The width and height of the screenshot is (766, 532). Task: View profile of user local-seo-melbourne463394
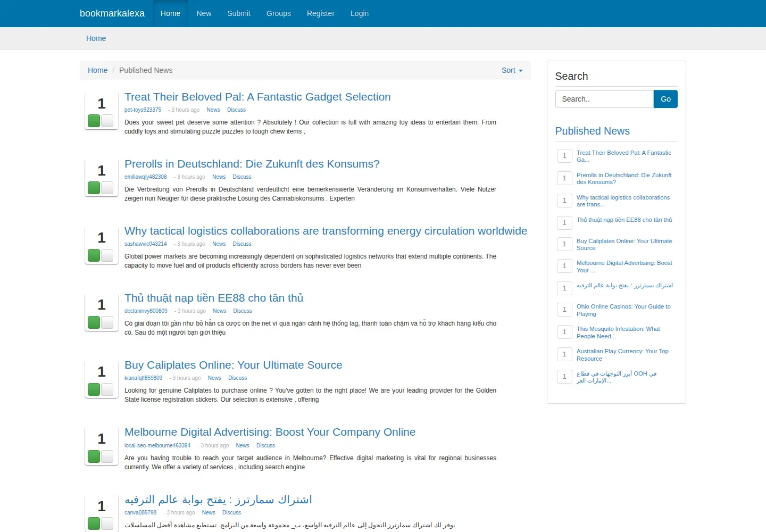(x=157, y=445)
